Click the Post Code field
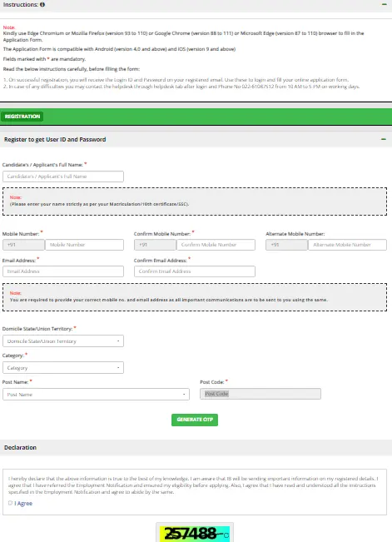The image size is (392, 542). (261, 394)
